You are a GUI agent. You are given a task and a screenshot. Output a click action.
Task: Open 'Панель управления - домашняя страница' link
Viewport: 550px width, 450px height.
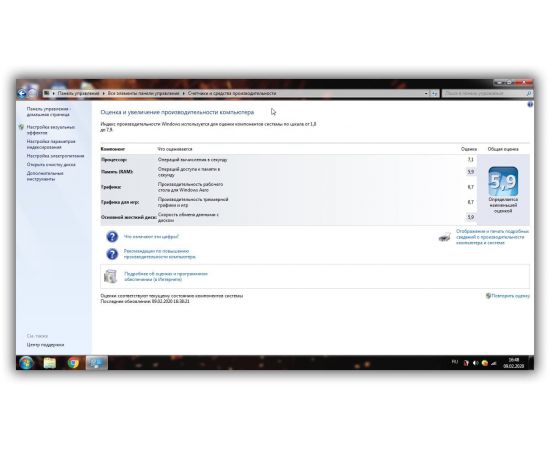[x=48, y=112]
